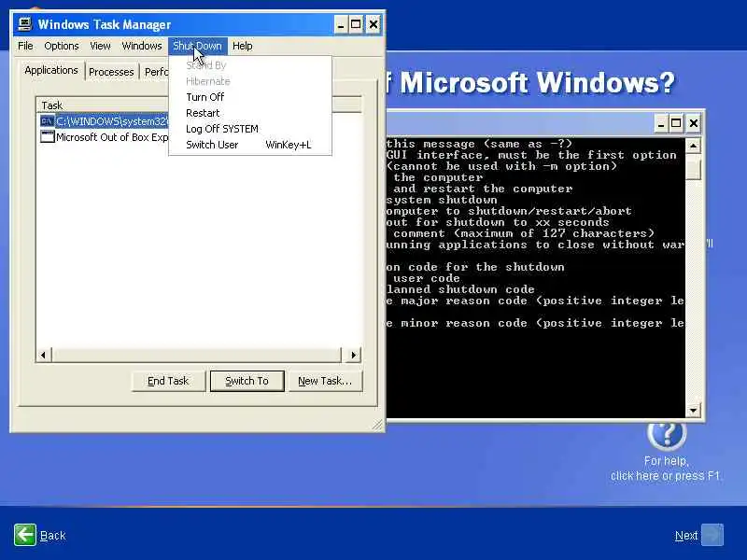
Task: Click the 'user code' line in command prompt
Action: tap(427, 278)
